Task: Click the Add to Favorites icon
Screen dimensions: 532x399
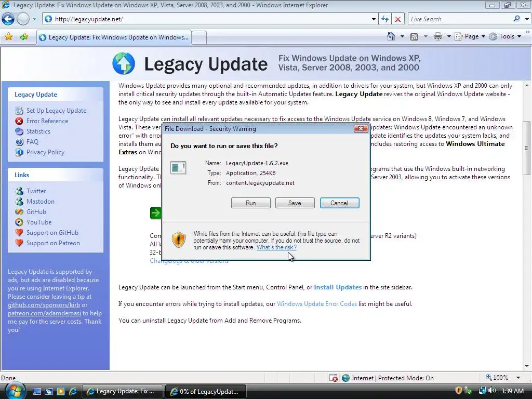Action: [24, 37]
